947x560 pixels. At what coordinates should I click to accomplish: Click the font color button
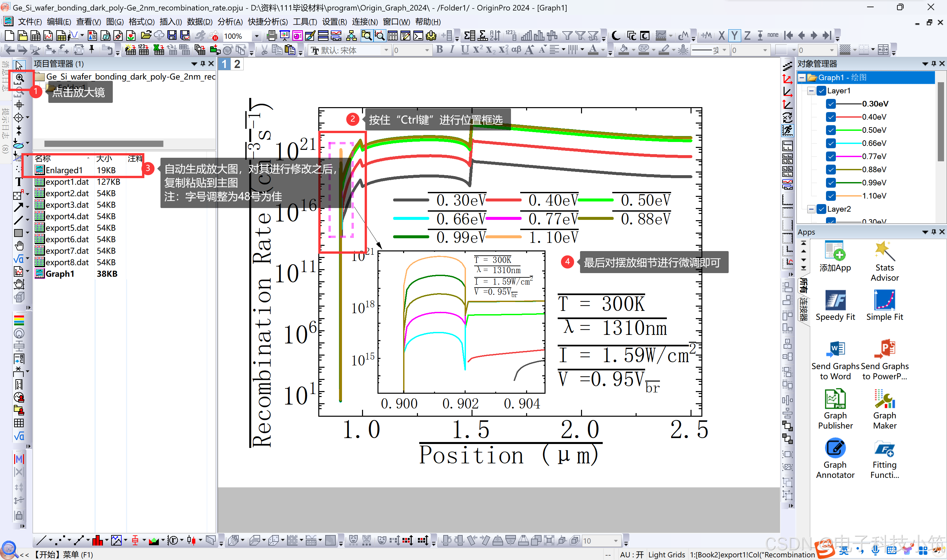(x=593, y=50)
